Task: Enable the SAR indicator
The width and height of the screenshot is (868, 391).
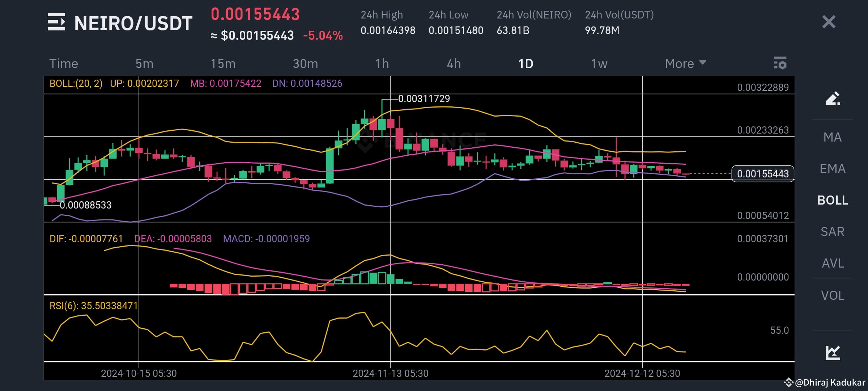Action: coord(832,232)
